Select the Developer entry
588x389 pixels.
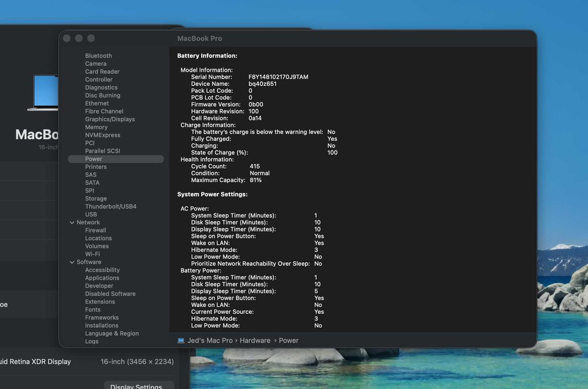pos(99,286)
